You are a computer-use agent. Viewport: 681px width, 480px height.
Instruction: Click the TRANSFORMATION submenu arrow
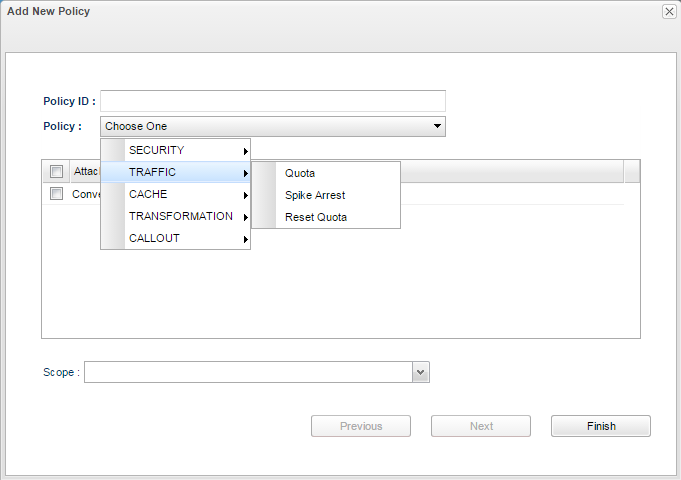click(245, 217)
